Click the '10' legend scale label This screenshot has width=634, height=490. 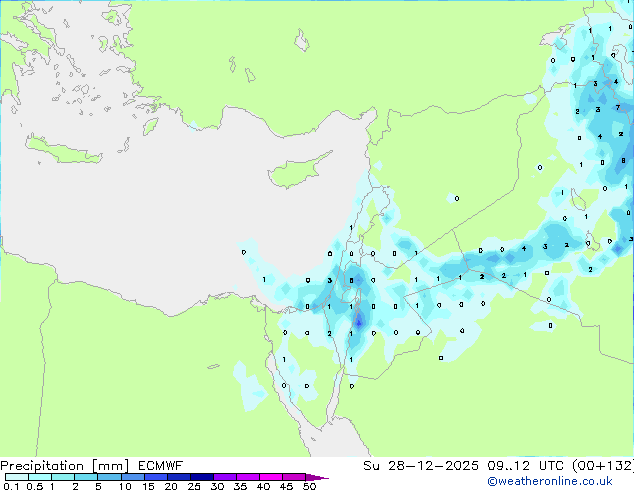(125, 486)
